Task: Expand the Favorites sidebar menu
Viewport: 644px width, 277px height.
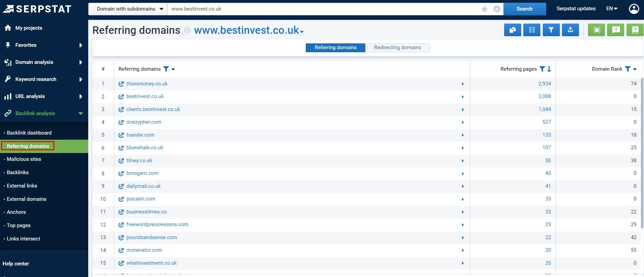Action: [81, 45]
